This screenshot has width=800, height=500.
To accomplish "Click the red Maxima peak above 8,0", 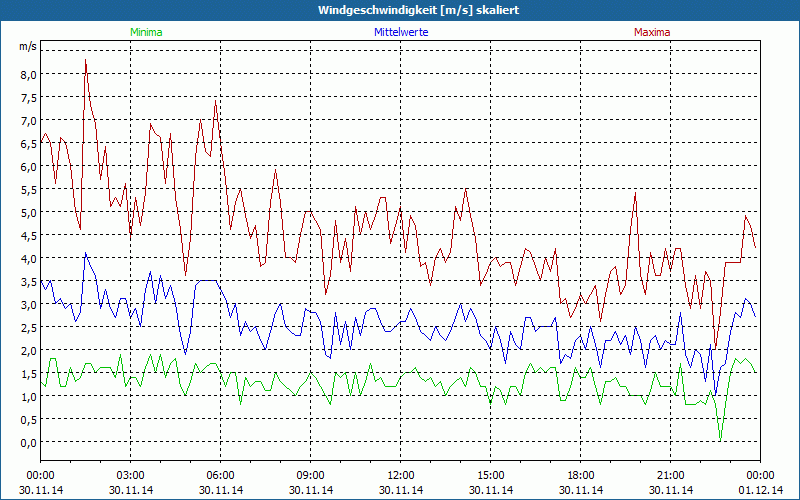I will [86, 61].
